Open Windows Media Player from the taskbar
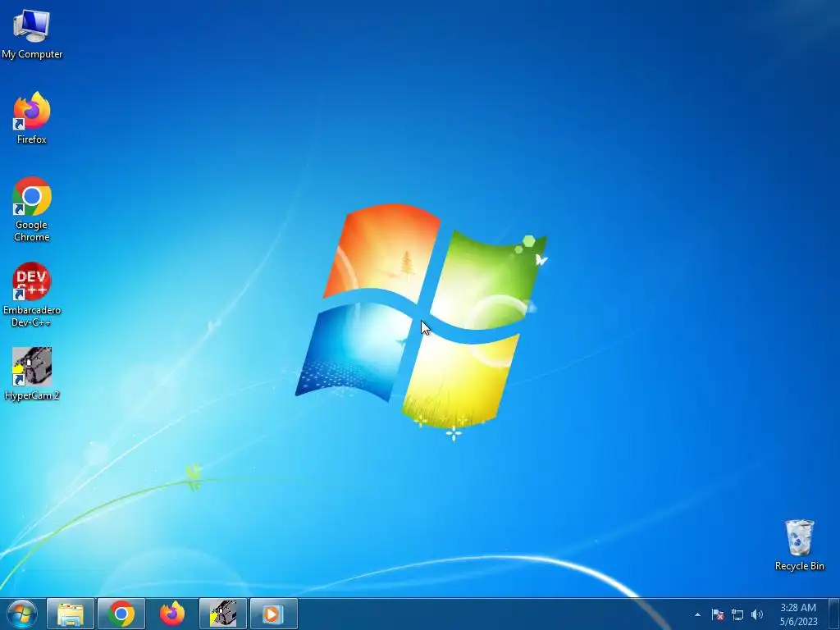840x630 pixels. click(273, 614)
